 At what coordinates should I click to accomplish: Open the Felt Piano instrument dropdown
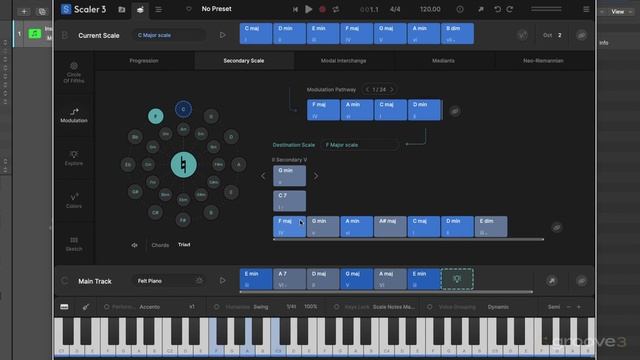click(x=164, y=281)
